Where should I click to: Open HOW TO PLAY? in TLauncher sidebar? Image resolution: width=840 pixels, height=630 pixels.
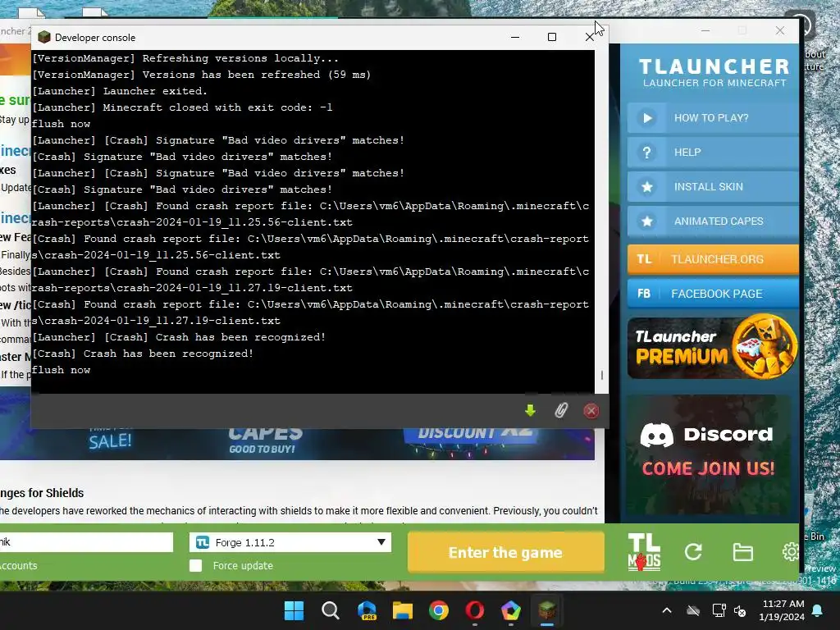[713, 118]
